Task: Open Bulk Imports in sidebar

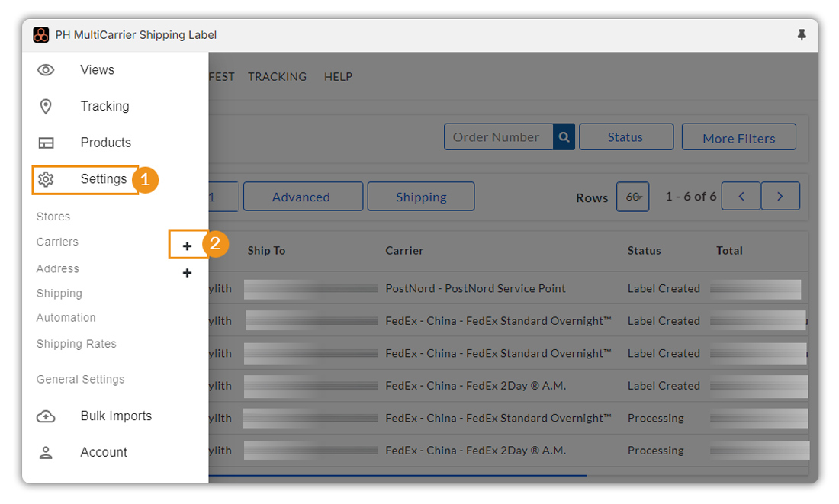Action: (x=116, y=416)
